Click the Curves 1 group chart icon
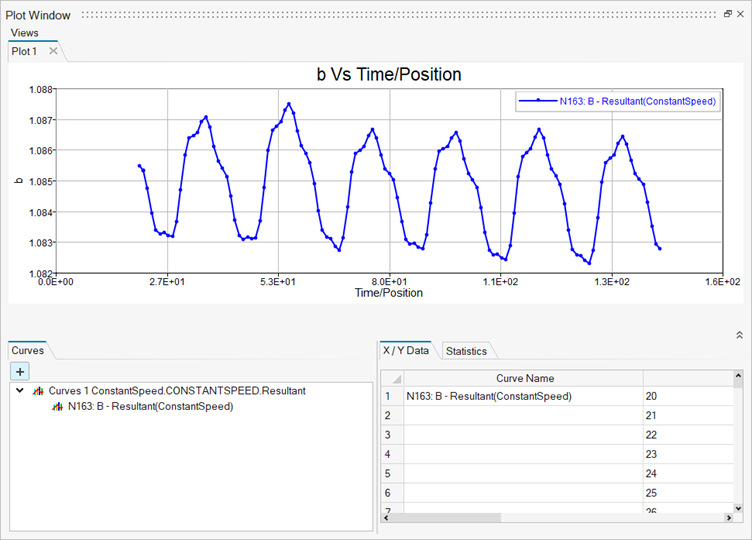752x540 pixels. point(39,391)
